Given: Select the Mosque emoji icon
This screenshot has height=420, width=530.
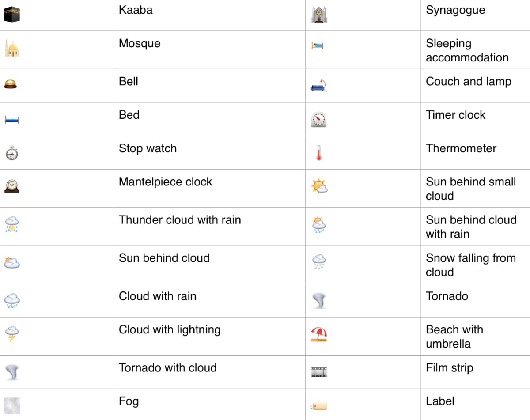Looking at the screenshot, I should pyautogui.click(x=12, y=48).
